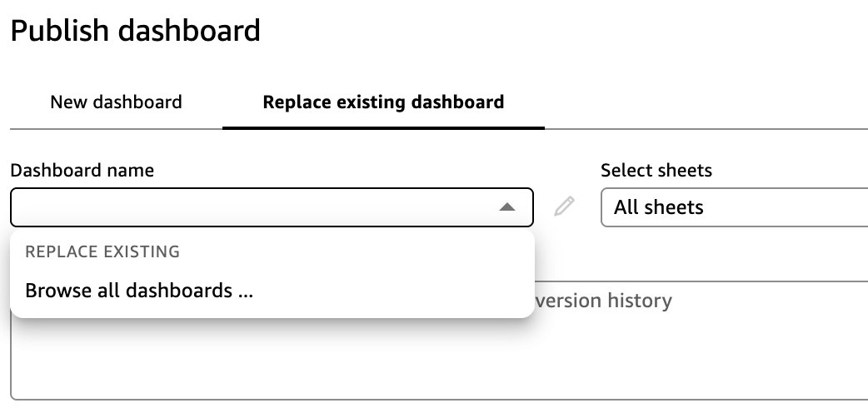Viewport: 868px width, 408px height.
Task: Click the black underline under the active tab
Action: 383,128
